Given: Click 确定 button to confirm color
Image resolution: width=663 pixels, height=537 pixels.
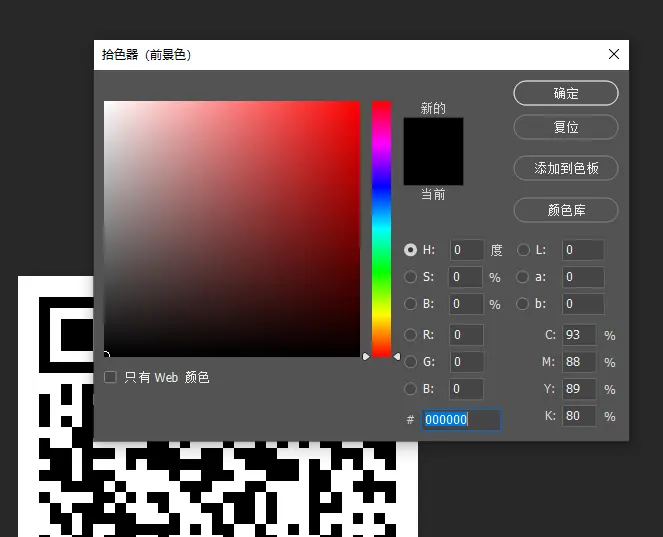Looking at the screenshot, I should pyautogui.click(x=565, y=93).
